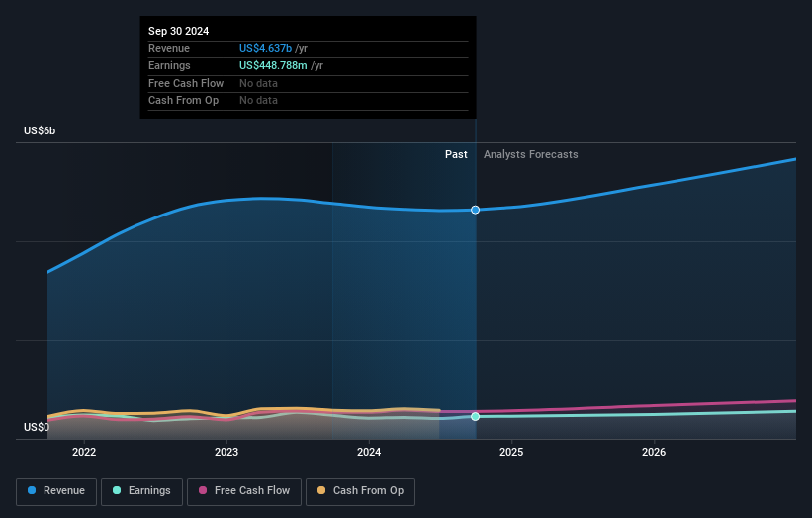Click the orange Cash From Op legend dot
The height and width of the screenshot is (518, 812).
click(321, 490)
